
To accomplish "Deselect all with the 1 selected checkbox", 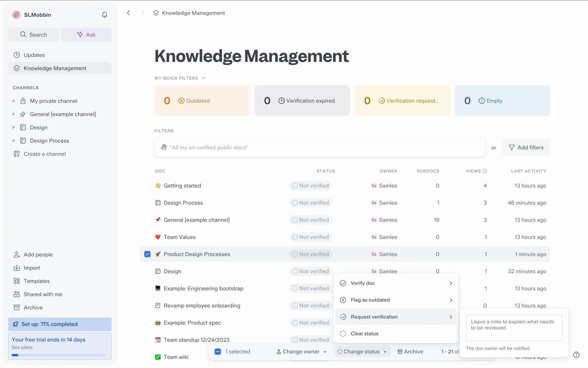I will click(218, 352).
